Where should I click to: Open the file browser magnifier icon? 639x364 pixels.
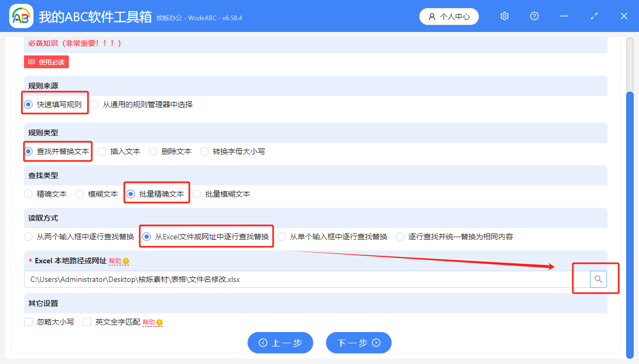coord(598,279)
